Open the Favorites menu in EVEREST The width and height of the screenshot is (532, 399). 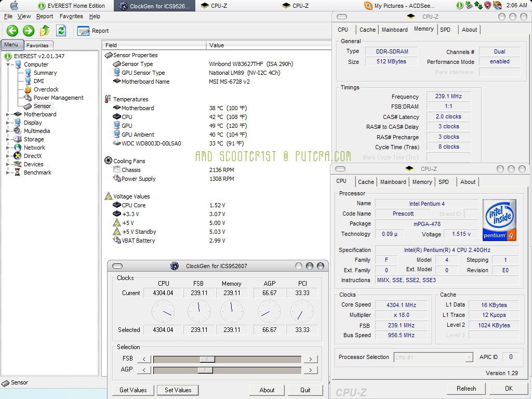click(71, 16)
